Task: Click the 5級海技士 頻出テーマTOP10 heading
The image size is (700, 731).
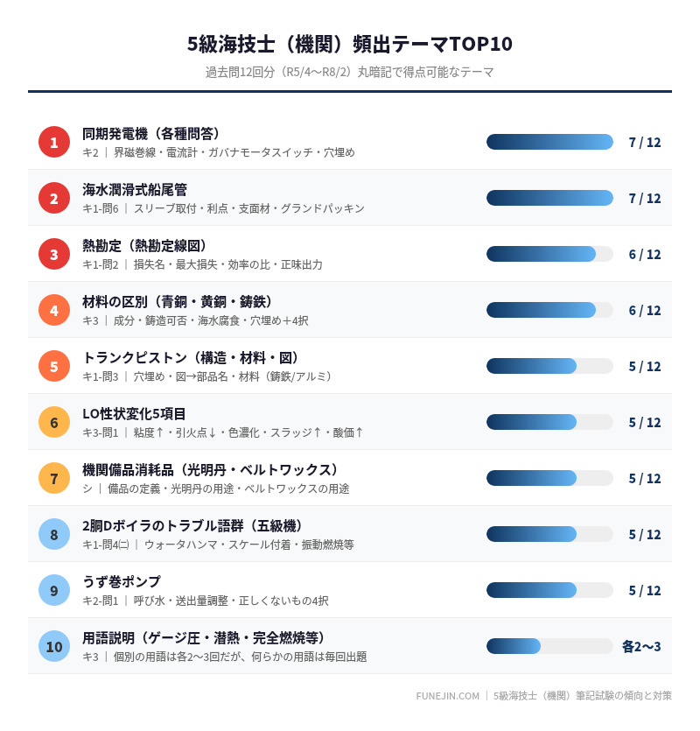Action: [x=350, y=44]
